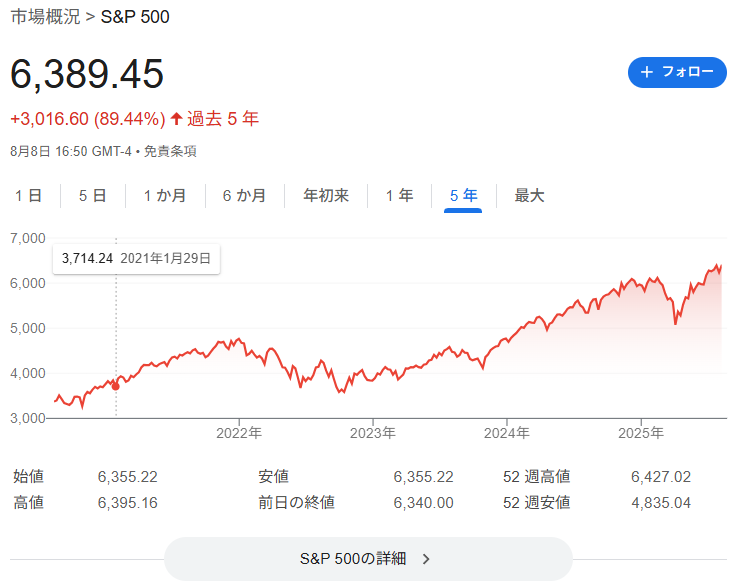Screen dimensions: 745x587
Task: Click the 前日の終値 label
Action: [x=296, y=502]
